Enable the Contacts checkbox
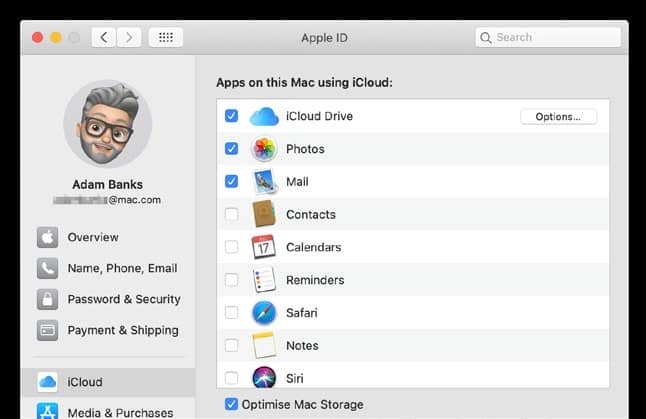Image resolution: width=646 pixels, height=419 pixels. coord(232,214)
